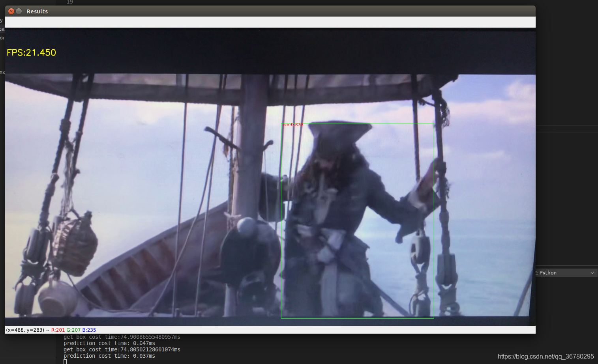This screenshot has width=598, height=364.
Task: Click terminal line 'prediction cost time: 0.037ms'
Action: click(x=109, y=356)
